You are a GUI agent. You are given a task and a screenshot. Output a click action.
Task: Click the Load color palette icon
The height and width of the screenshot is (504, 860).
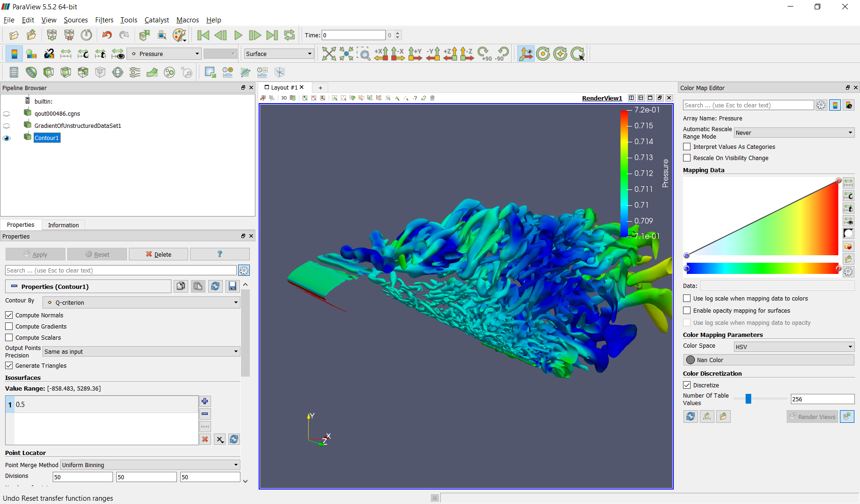tap(179, 35)
